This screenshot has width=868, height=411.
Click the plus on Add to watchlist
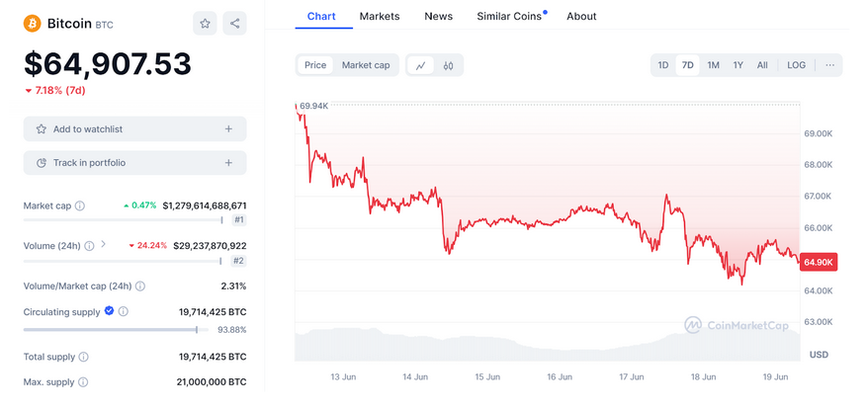228,128
